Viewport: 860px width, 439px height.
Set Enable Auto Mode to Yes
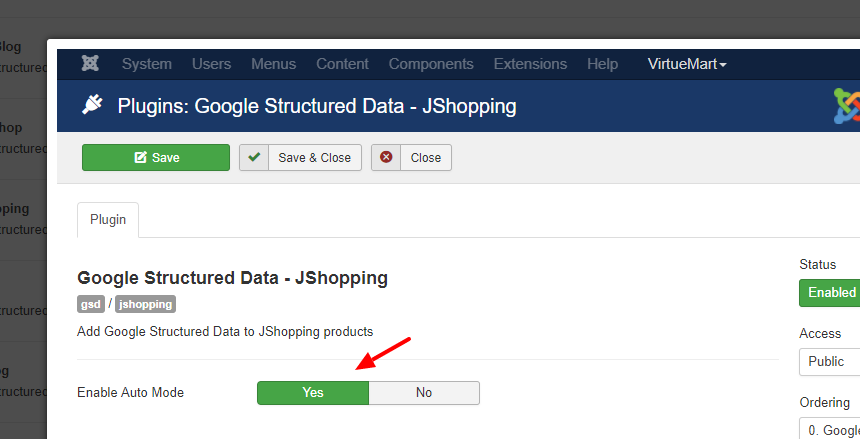(x=313, y=393)
